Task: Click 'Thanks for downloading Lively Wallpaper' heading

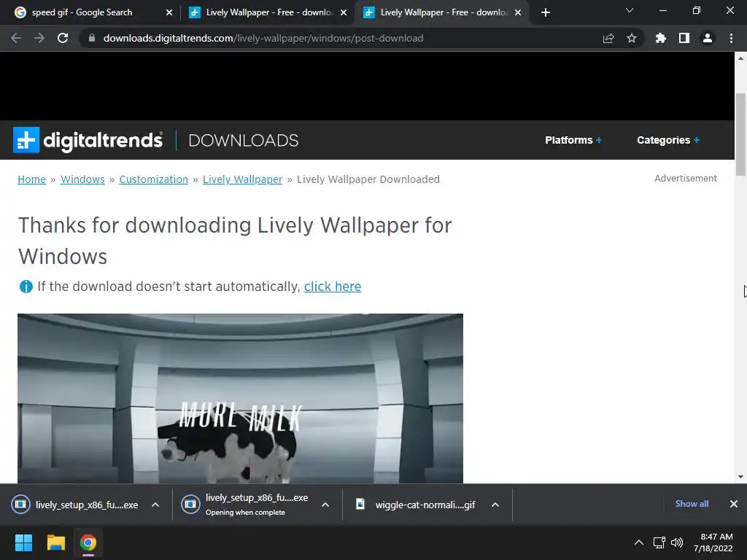Action: coord(235,241)
